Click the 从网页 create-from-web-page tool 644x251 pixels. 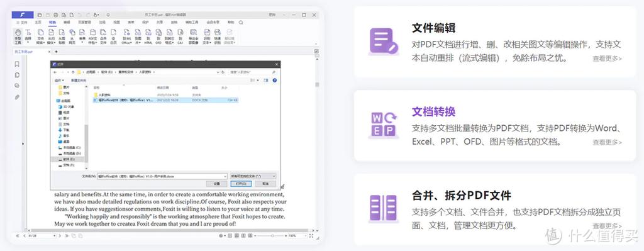[x=72, y=36]
